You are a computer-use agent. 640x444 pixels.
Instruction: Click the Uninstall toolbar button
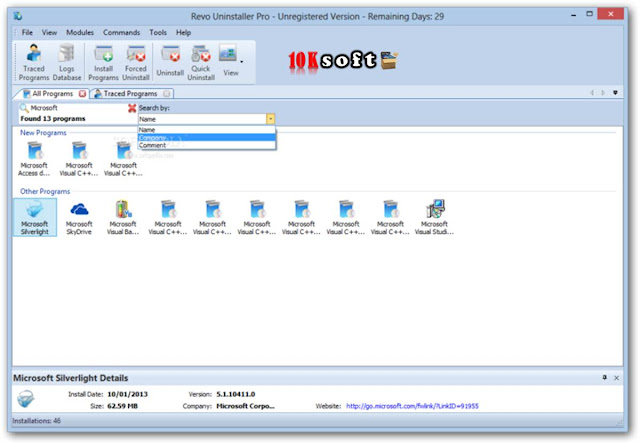point(170,61)
